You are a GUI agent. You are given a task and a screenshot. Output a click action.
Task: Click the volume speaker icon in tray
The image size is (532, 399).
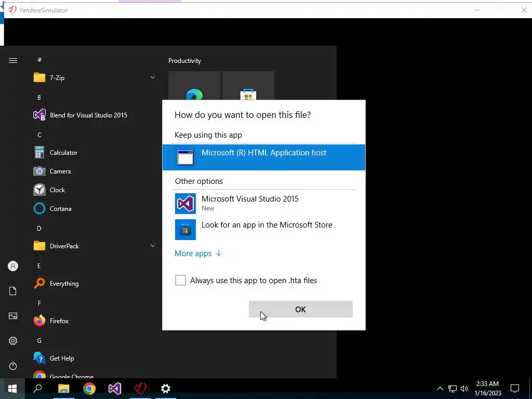(x=464, y=389)
